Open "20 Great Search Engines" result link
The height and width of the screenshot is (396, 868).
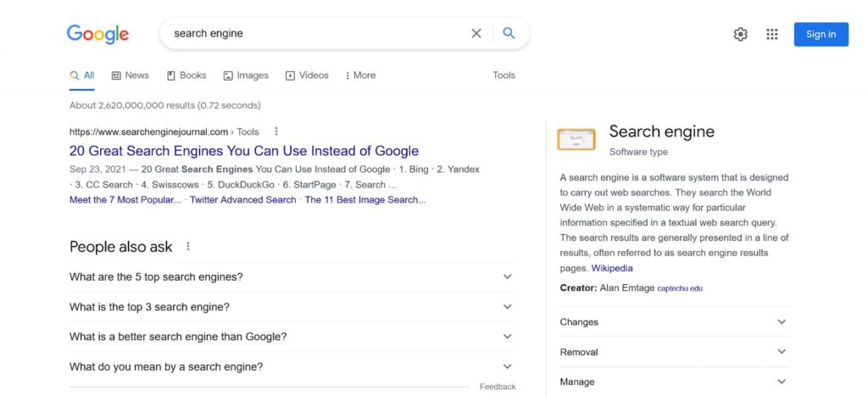click(244, 151)
